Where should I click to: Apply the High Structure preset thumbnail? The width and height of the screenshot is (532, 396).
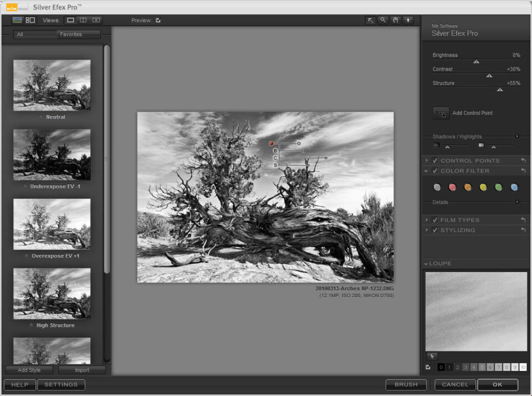[x=52, y=293]
